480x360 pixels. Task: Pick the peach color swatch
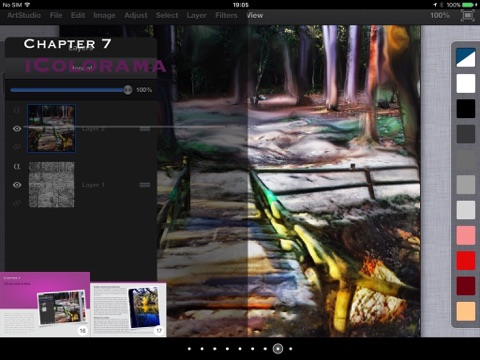click(466, 311)
